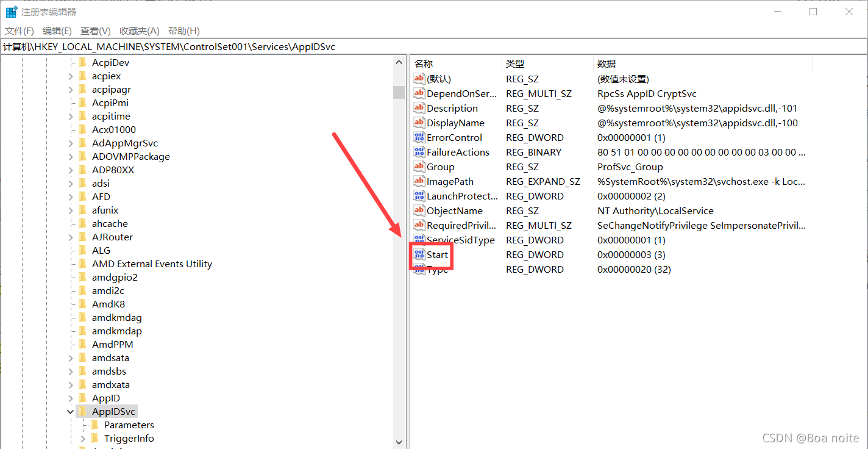Click the REG_BINARY type cell
868x449 pixels.
(534, 152)
